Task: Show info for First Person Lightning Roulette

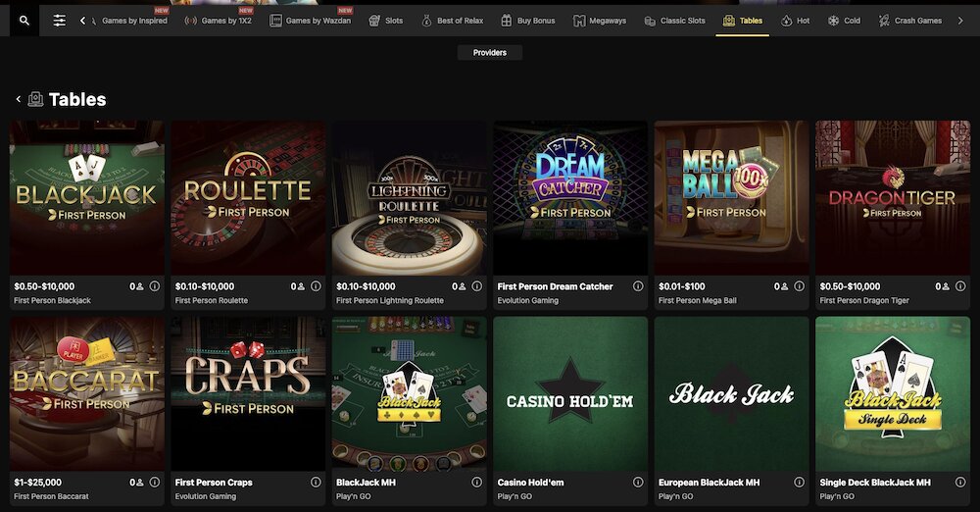Action: click(x=477, y=286)
